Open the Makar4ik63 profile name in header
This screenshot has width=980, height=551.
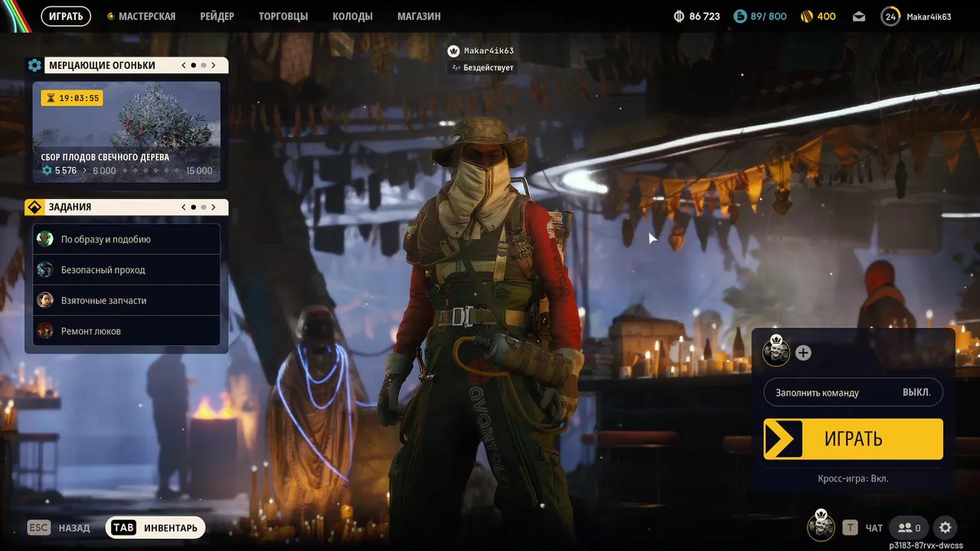(929, 16)
